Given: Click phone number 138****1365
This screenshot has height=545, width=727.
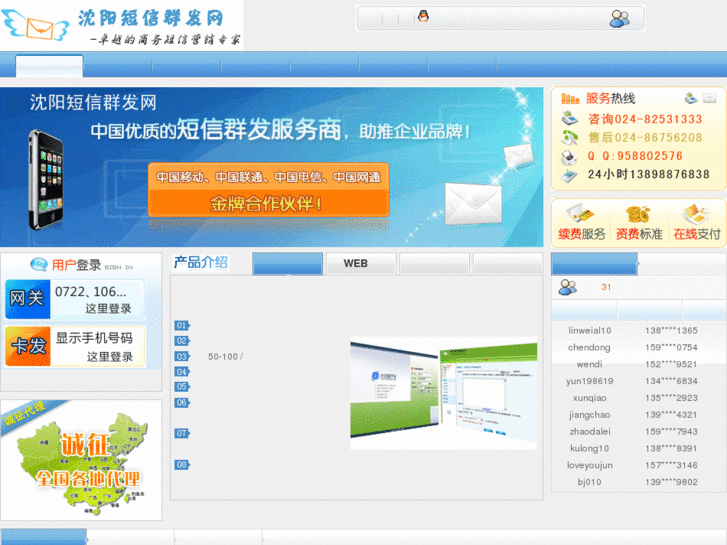Looking at the screenshot, I should pyautogui.click(x=671, y=331).
